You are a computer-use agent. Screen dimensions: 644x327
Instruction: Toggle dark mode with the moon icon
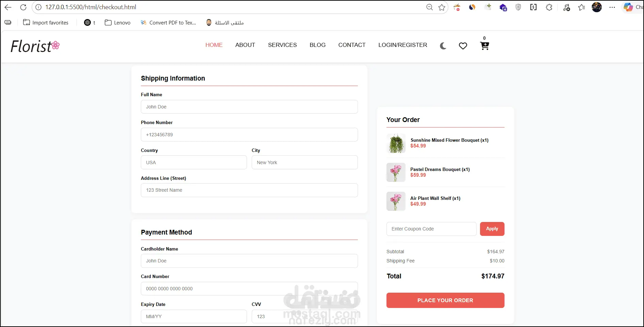coord(443,46)
